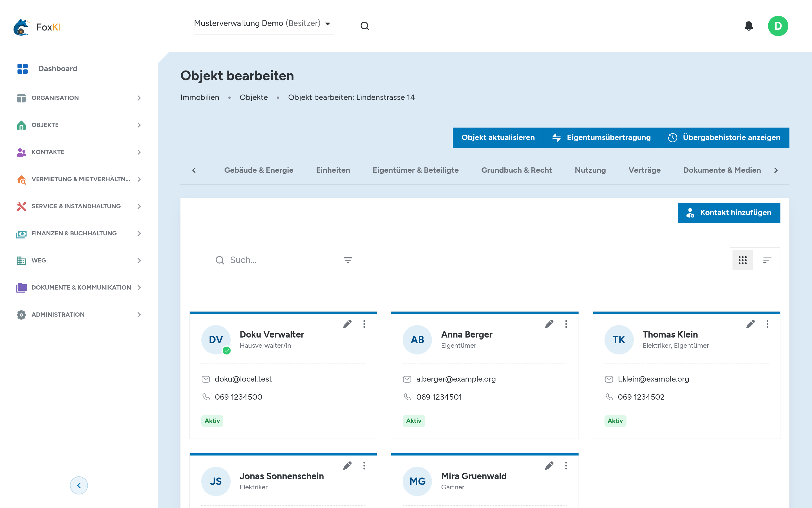Click the Service & Instandhaltung tools icon
812x508 pixels.
pos(21,206)
